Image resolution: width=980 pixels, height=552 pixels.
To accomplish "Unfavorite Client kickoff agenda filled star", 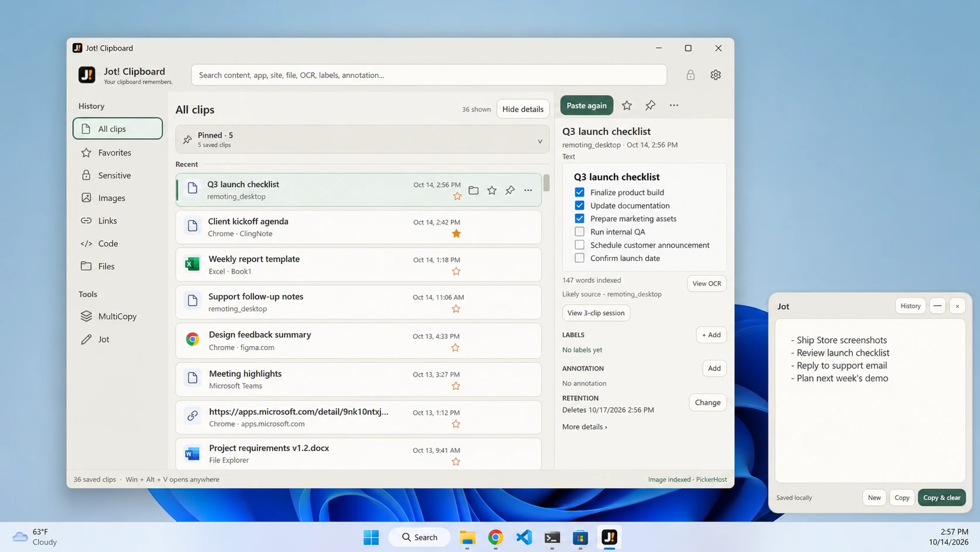I will tap(456, 234).
